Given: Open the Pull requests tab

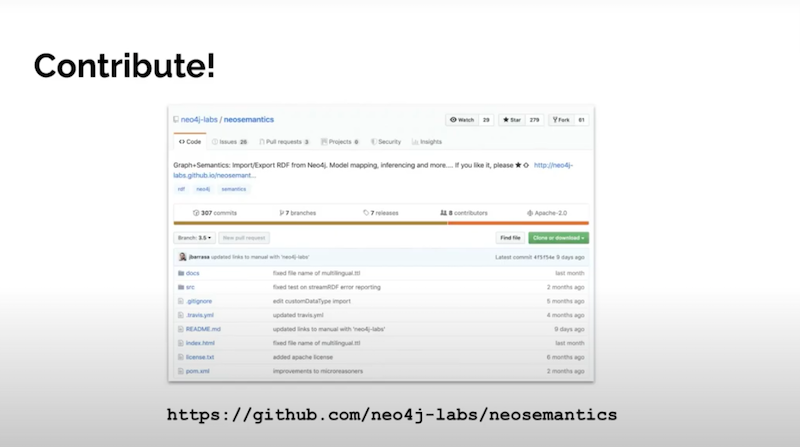Looking at the screenshot, I should (x=284, y=142).
